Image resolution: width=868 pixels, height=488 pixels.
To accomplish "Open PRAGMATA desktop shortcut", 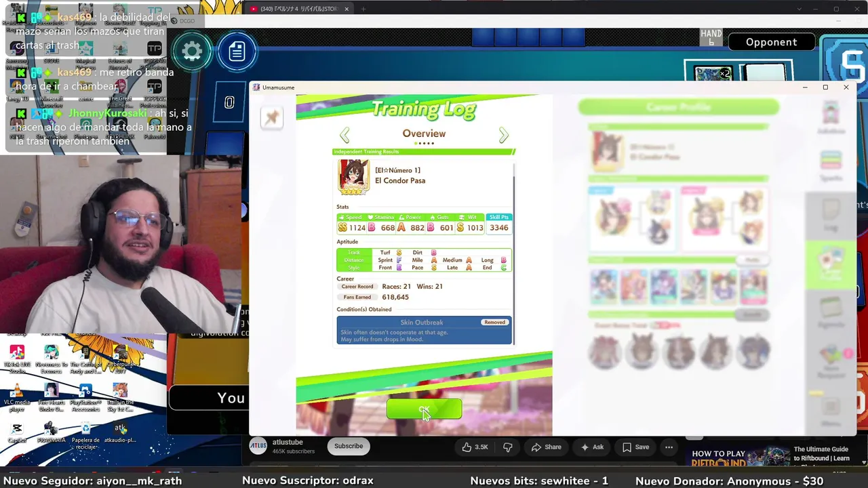I will [51, 433].
